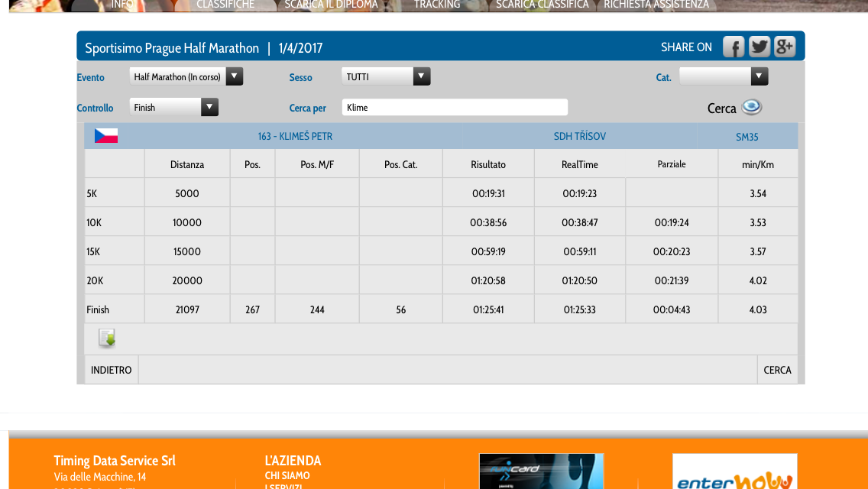Open the Evento Half Marathon dropdown

point(186,76)
